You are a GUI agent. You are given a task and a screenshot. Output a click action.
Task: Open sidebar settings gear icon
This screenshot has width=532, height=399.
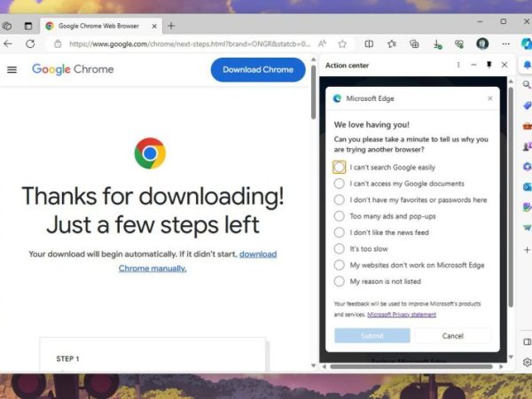pos(528,363)
